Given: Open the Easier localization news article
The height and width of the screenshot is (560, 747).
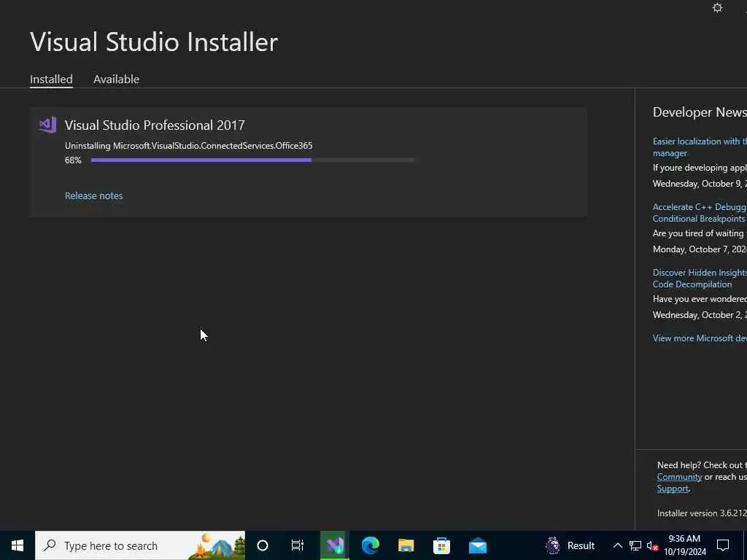Looking at the screenshot, I should click(x=700, y=147).
